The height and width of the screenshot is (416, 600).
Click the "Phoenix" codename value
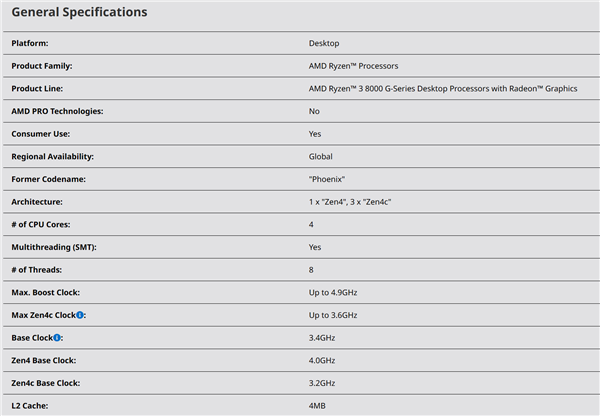pos(326,179)
